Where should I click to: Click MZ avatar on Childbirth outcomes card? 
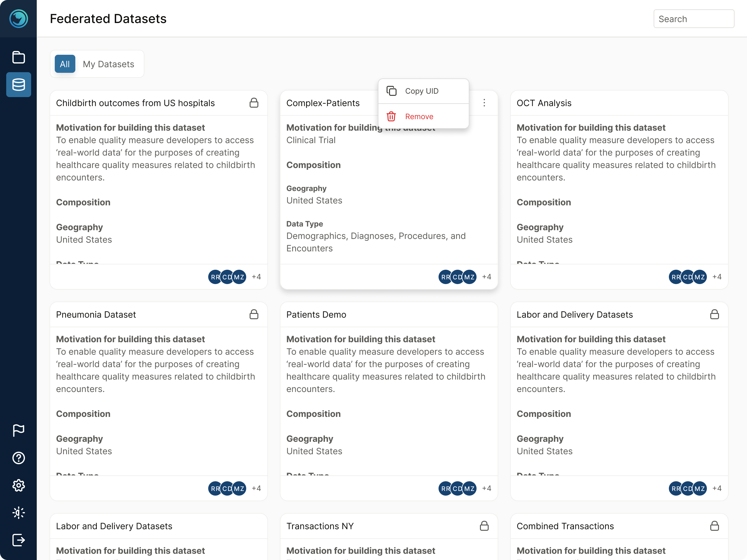coord(239,277)
